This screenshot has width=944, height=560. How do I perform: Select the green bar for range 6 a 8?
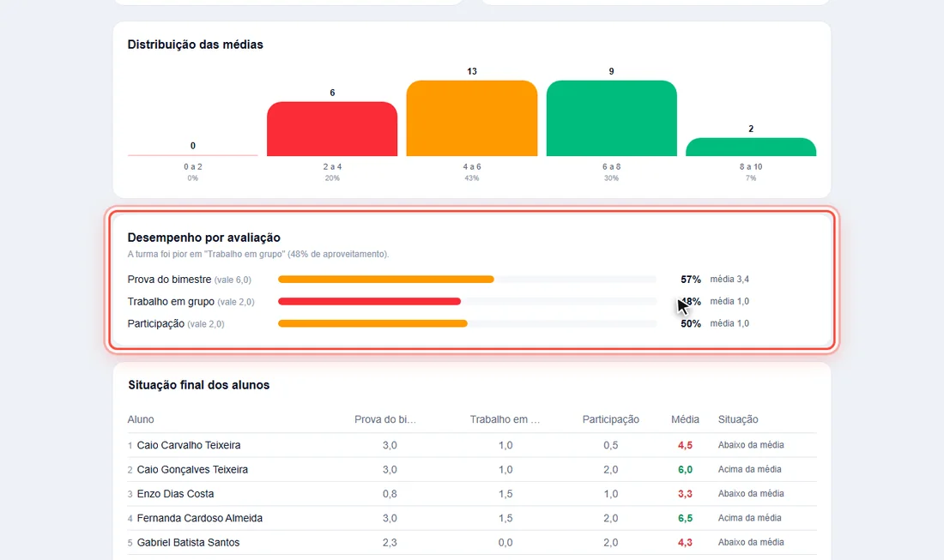(x=611, y=117)
